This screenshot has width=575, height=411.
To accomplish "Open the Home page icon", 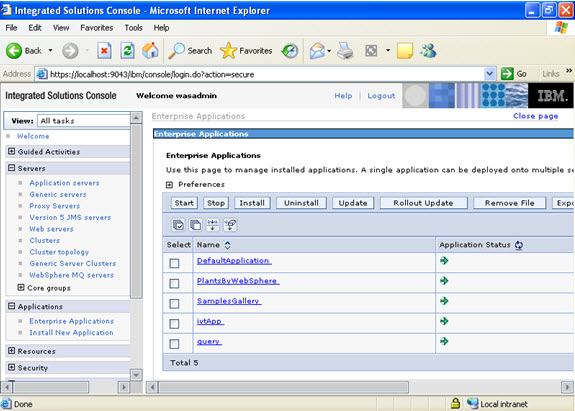I will click(150, 51).
